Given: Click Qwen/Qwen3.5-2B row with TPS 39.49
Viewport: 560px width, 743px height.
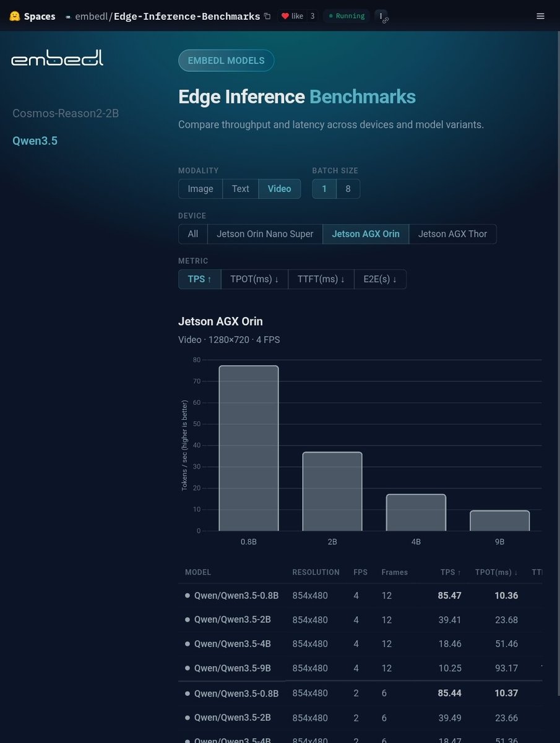Looking at the screenshot, I should click(x=360, y=718).
